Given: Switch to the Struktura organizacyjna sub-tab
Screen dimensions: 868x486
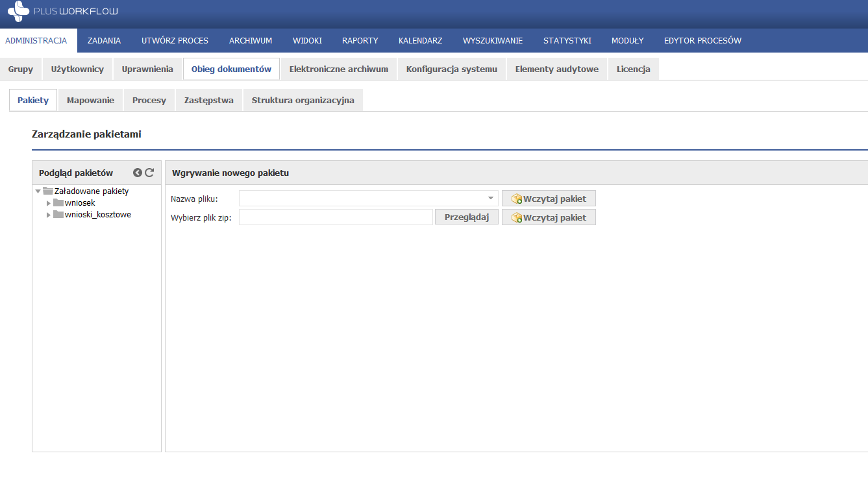Looking at the screenshot, I should [303, 101].
